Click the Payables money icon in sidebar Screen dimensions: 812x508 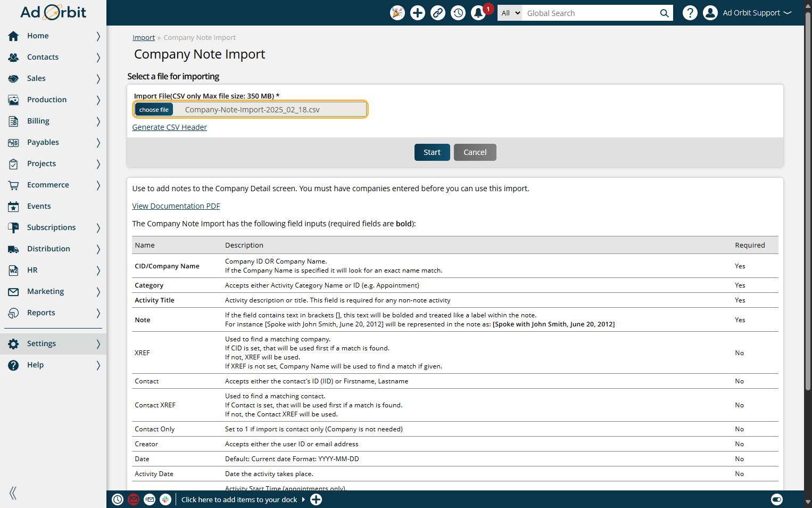coord(13,142)
